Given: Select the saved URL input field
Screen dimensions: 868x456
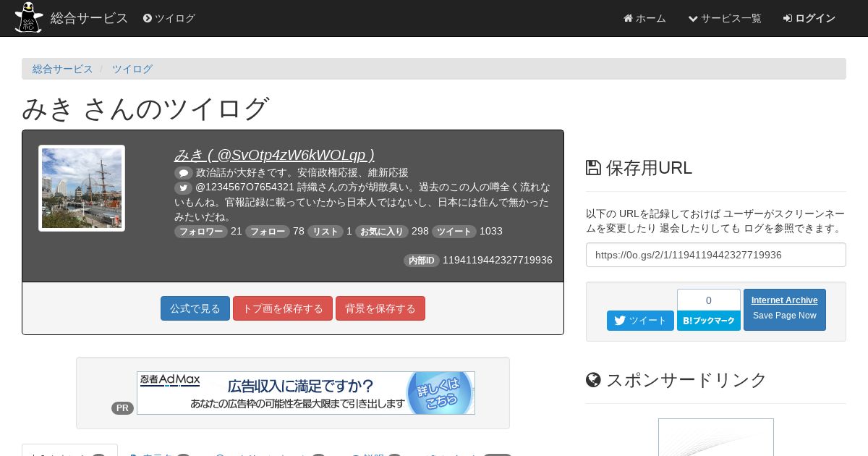Looking at the screenshot, I should pos(716,255).
